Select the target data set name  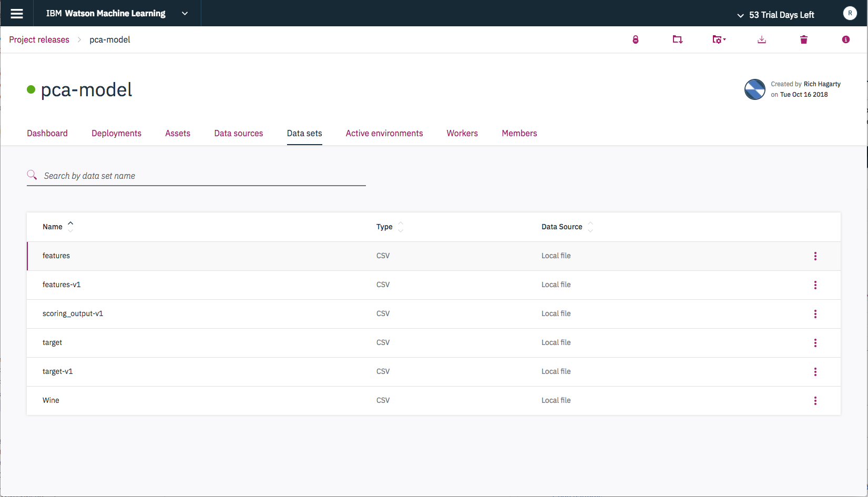(x=52, y=342)
